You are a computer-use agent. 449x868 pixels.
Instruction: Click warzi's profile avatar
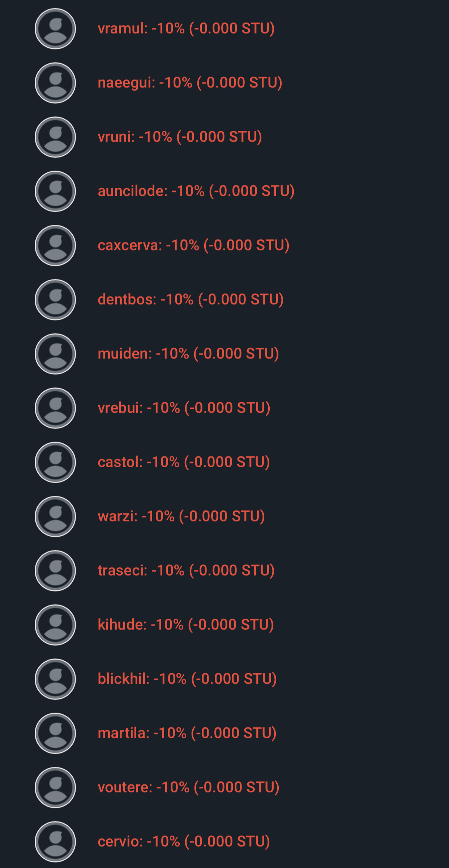pyautogui.click(x=55, y=516)
